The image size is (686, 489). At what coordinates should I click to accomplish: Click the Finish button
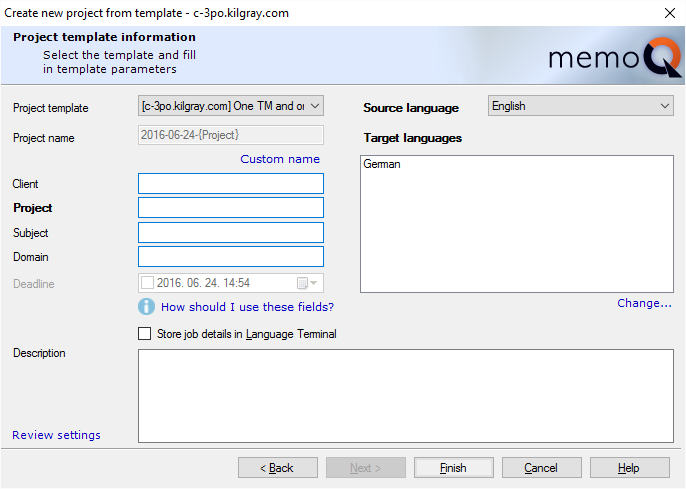pos(454,468)
